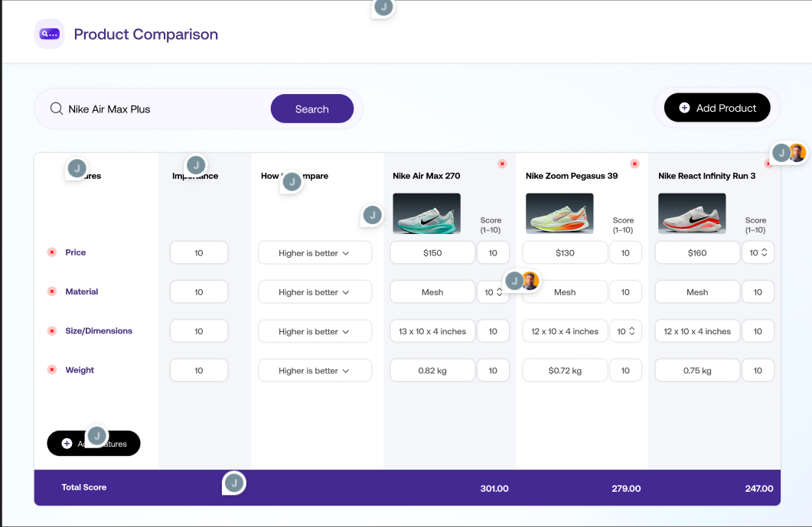The height and width of the screenshot is (527, 812).
Task: Open avatar comment thread at table top-right
Action: point(789,153)
